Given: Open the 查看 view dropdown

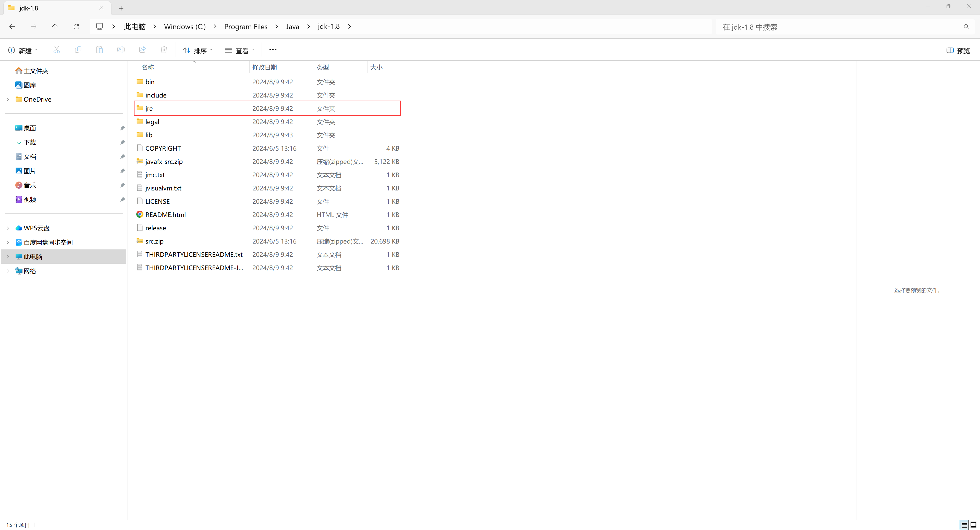Looking at the screenshot, I should (239, 51).
